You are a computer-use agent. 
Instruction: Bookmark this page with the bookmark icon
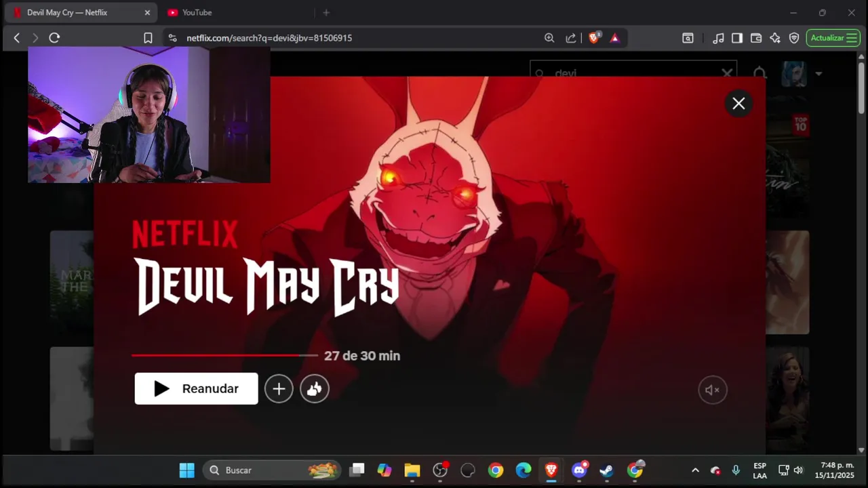tap(148, 38)
